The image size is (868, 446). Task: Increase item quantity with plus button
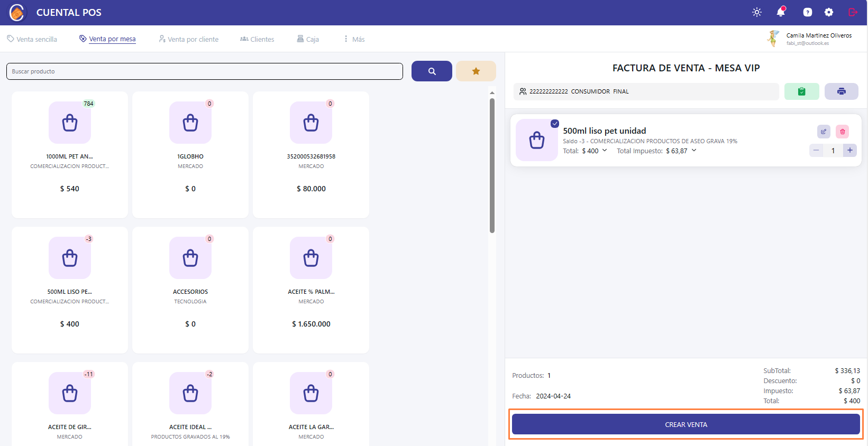pos(850,151)
